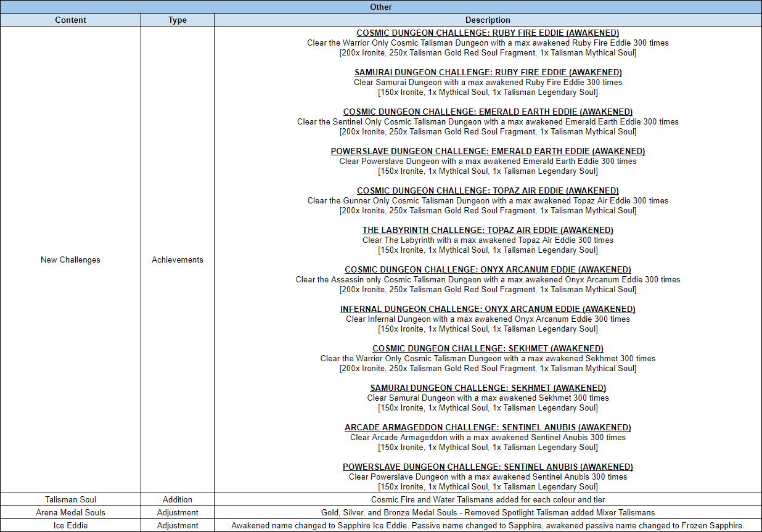
Task: Open Cosmic Dungeon Challenge: Onyx Arcanum Eddie heading
Action: tap(488, 269)
